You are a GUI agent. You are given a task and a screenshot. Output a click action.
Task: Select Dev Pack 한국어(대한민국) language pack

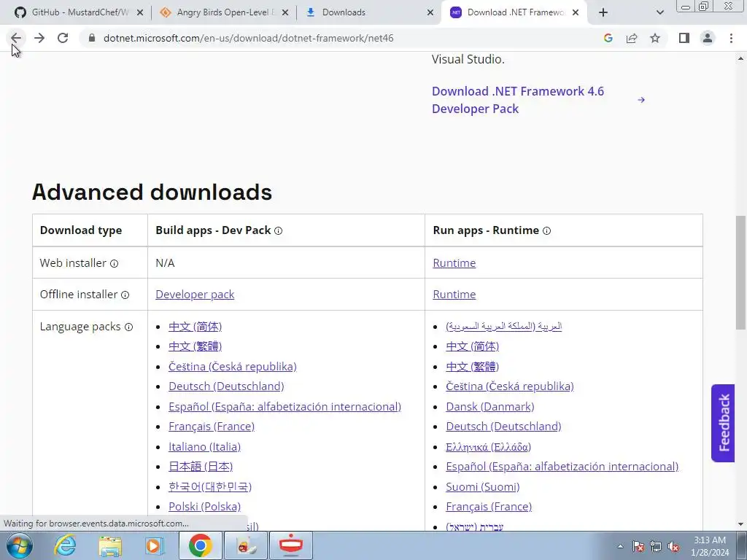click(210, 486)
